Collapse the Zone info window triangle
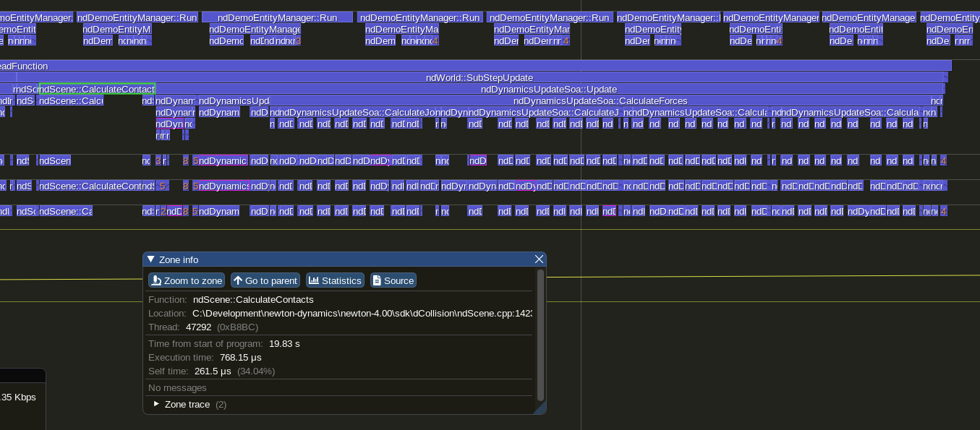The height and width of the screenshot is (430, 980). 150,259
